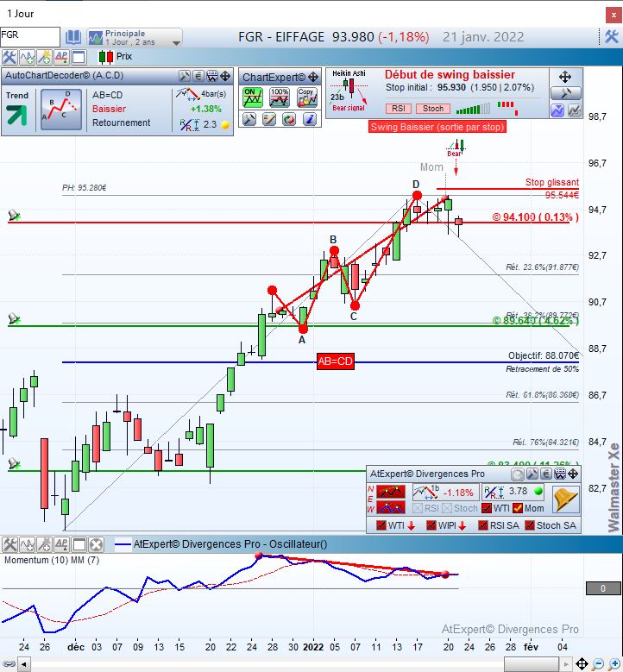Screen dimensions: 623x672
Task: Click the Divergences Pro refresh icon
Action: (518, 474)
